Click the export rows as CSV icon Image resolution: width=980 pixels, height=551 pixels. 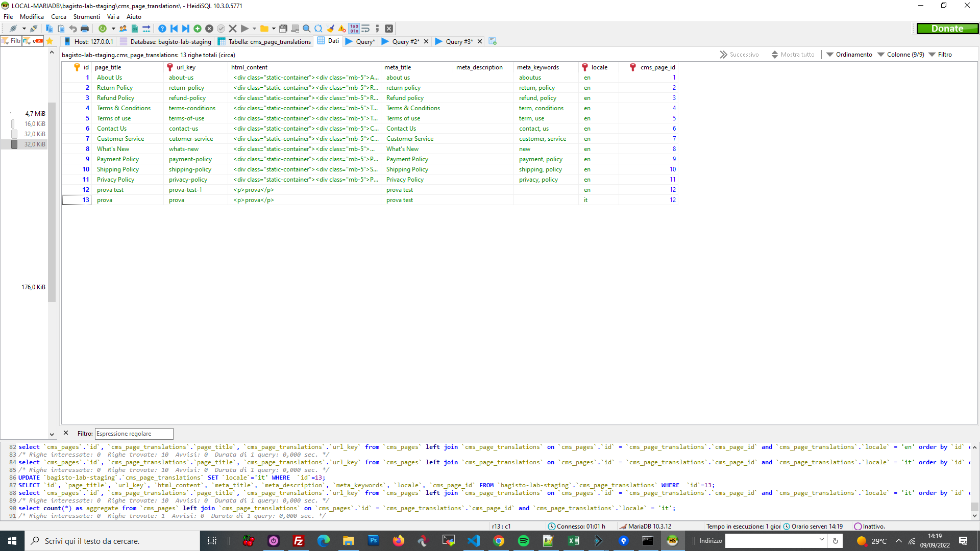[x=134, y=29]
